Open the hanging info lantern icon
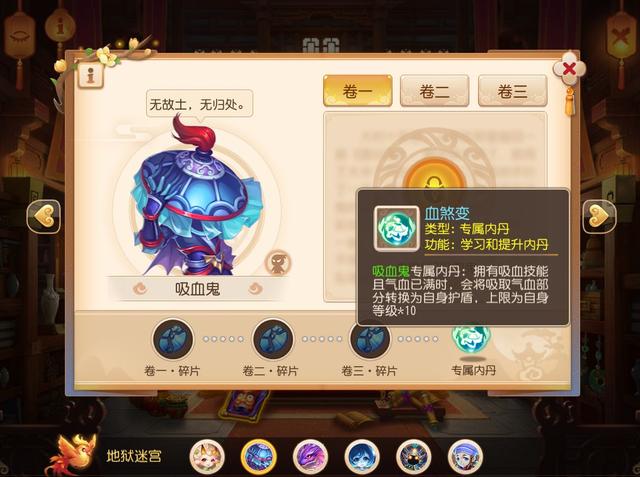640x477 pixels. click(60, 27)
